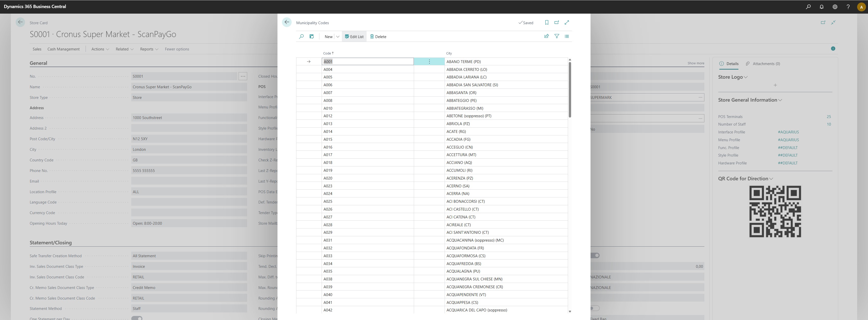Click the info indicator on Store Card
Image resolution: width=868 pixels, height=320 pixels.
pos(833,49)
